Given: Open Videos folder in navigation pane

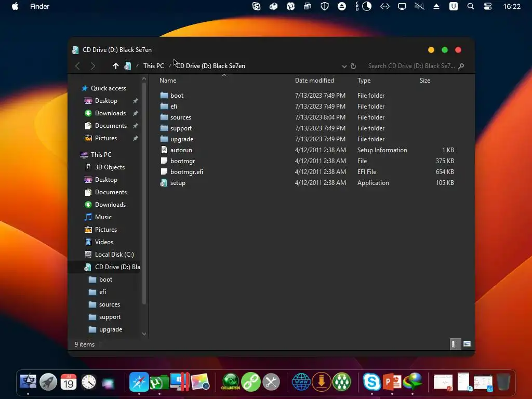Looking at the screenshot, I should coord(104,242).
